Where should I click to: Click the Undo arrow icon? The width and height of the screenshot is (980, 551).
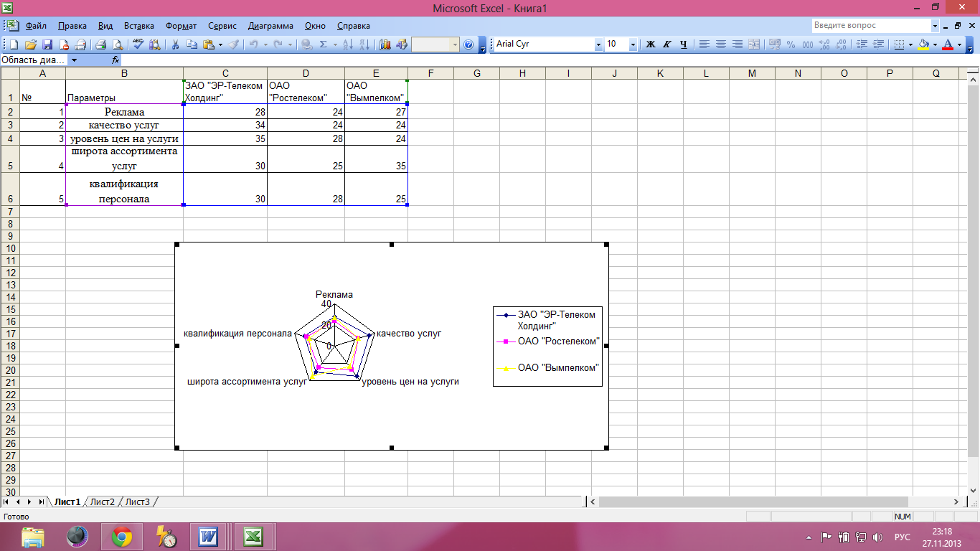pyautogui.click(x=254, y=44)
